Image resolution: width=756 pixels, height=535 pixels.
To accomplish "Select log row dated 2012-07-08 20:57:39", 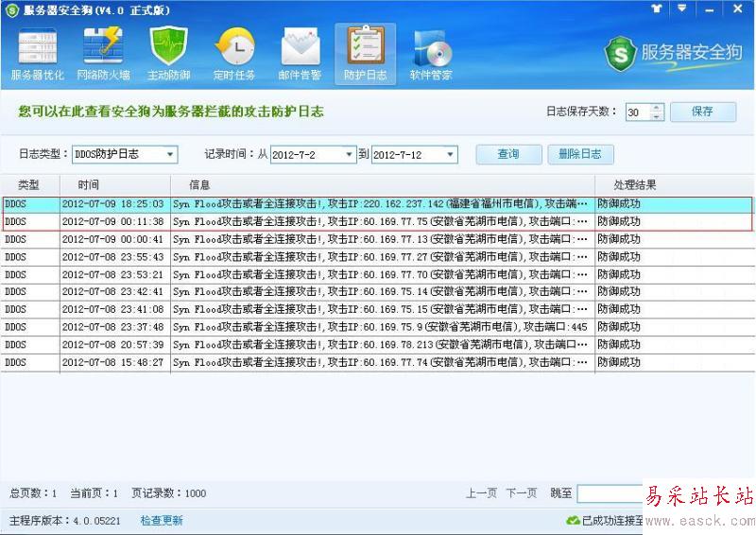I will coord(377,344).
